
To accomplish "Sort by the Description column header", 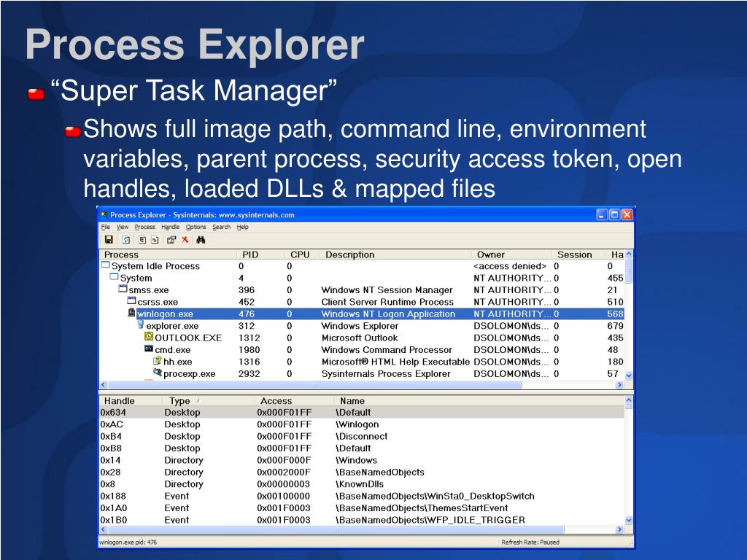I will 395,254.
